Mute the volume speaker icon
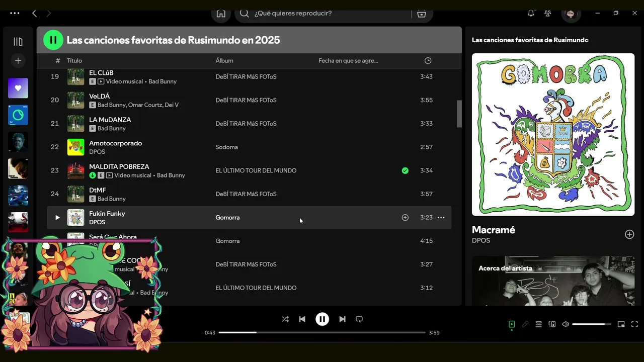 point(566,324)
